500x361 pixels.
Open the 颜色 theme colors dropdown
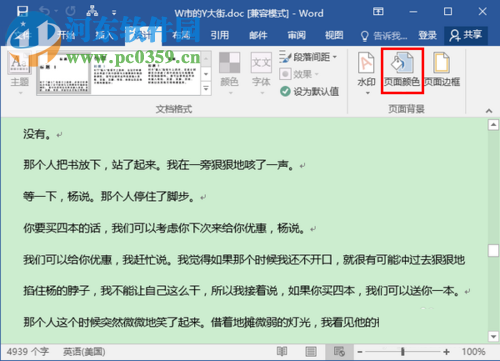[229, 73]
